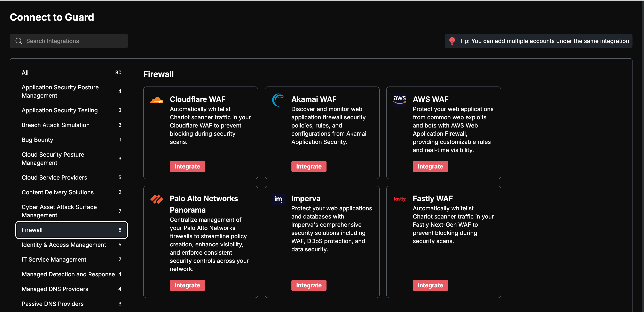The width and height of the screenshot is (644, 312).
Task: View Managed Detection and Response category
Action: pos(71,274)
